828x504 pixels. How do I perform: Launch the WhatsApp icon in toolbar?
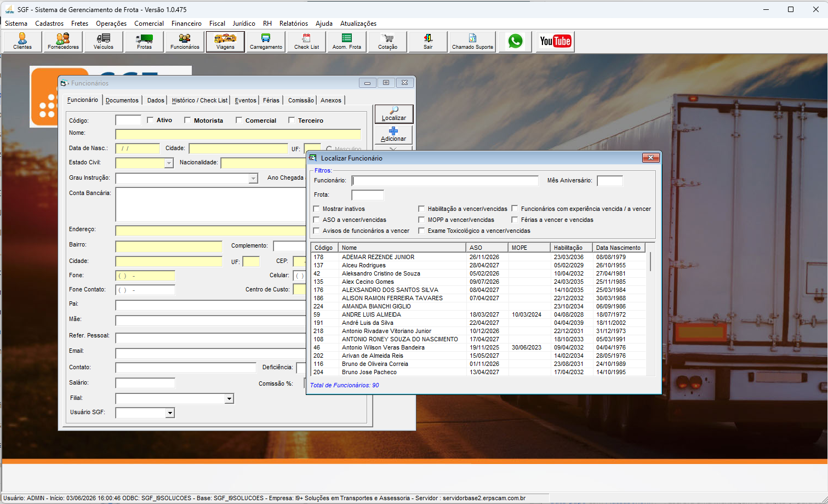(x=515, y=42)
